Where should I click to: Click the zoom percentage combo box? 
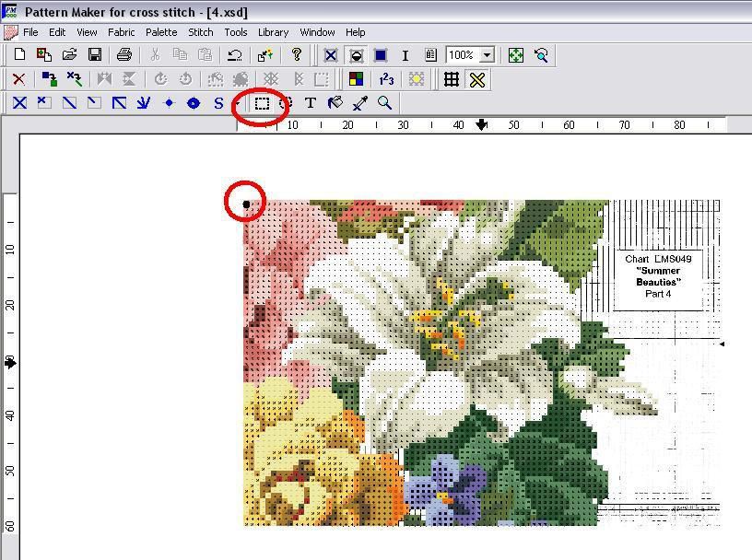point(470,55)
